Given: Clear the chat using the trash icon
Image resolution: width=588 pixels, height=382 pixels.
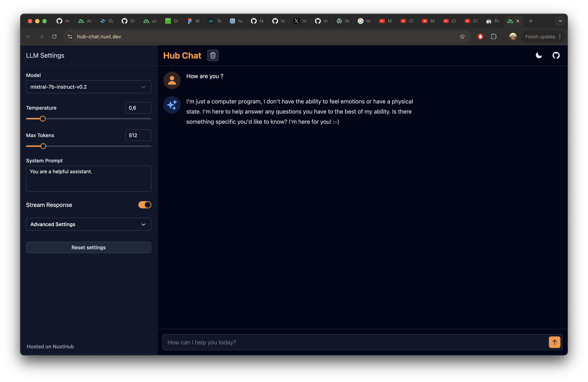Looking at the screenshot, I should [x=213, y=55].
